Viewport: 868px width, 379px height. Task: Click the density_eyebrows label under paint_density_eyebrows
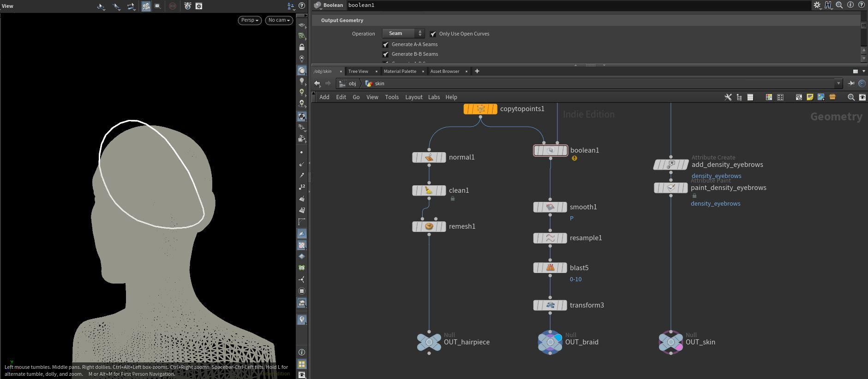tap(716, 204)
